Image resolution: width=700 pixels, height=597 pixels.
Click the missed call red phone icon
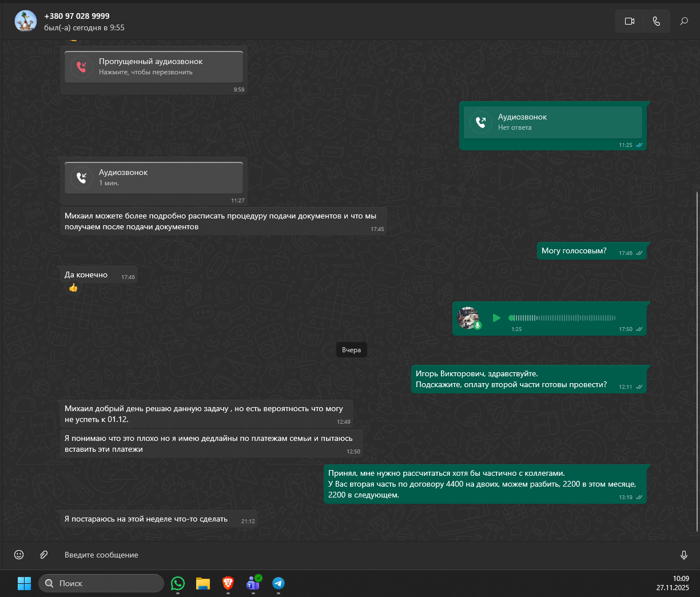coord(82,67)
